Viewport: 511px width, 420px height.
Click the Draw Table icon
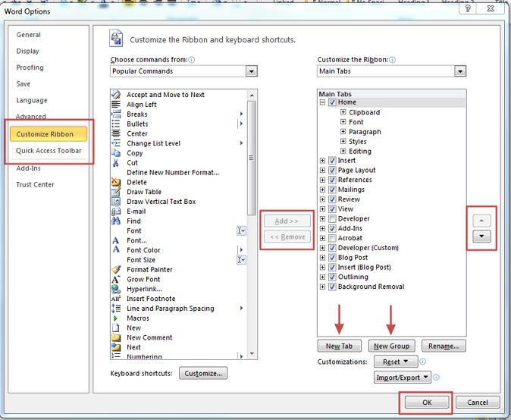(116, 192)
